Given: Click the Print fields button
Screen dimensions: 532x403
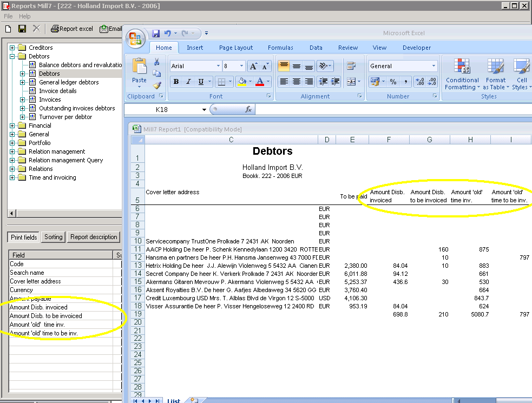Looking at the screenshot, I should click(24, 237).
